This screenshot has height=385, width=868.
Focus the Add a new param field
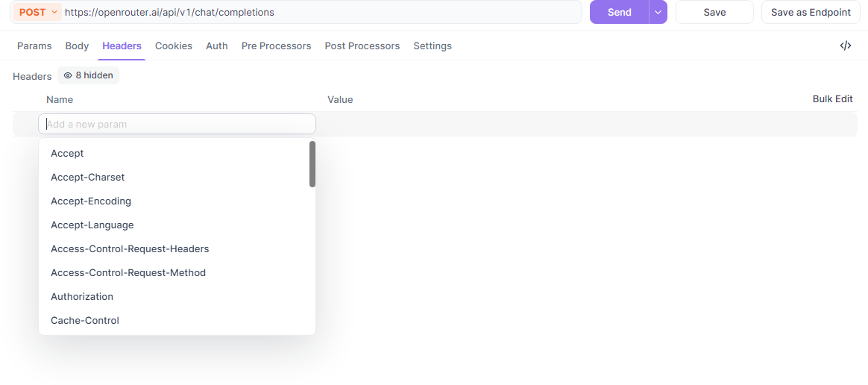(x=177, y=124)
